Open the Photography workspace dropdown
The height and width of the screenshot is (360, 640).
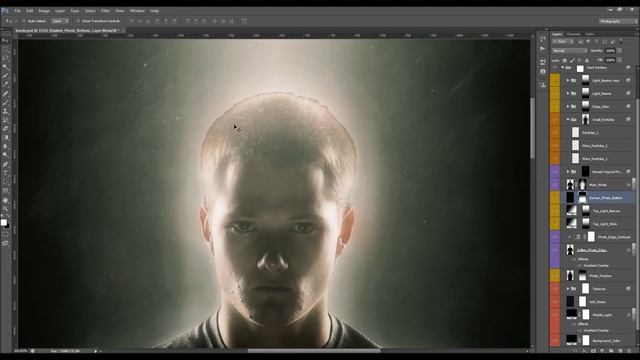[x=617, y=21]
